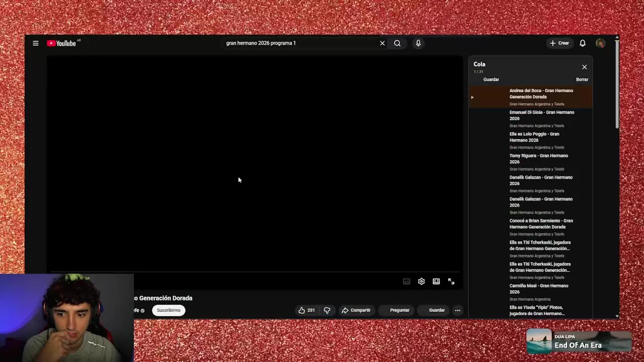This screenshot has height=362, width=644.
Task: Subscribe using Suscribirme button
Action: point(169,310)
